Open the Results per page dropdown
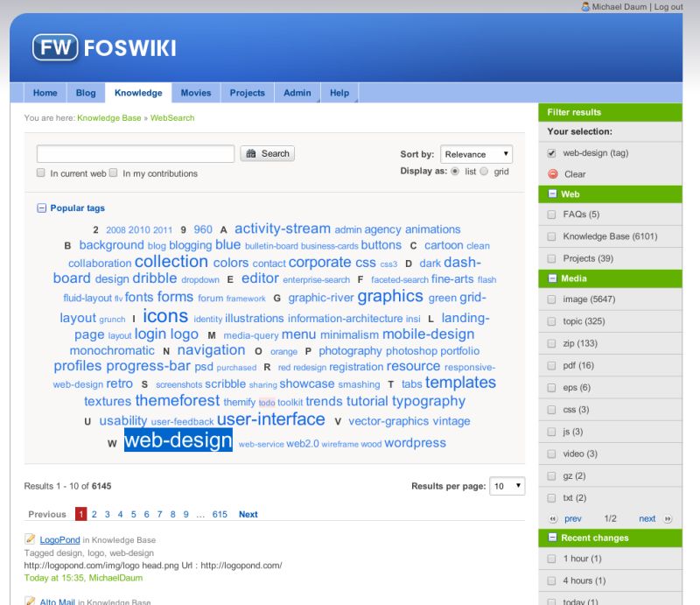700x605 pixels. 507,486
